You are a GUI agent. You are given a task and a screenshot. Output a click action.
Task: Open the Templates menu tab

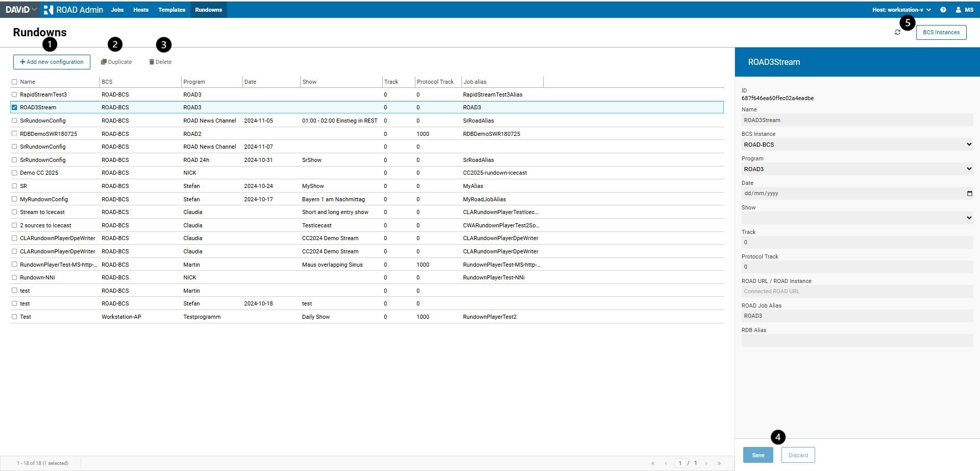171,10
